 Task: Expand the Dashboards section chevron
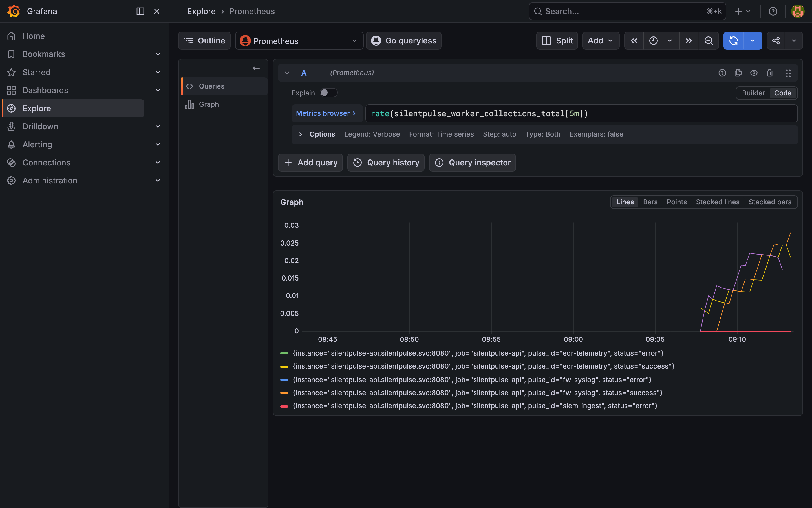coord(158,90)
